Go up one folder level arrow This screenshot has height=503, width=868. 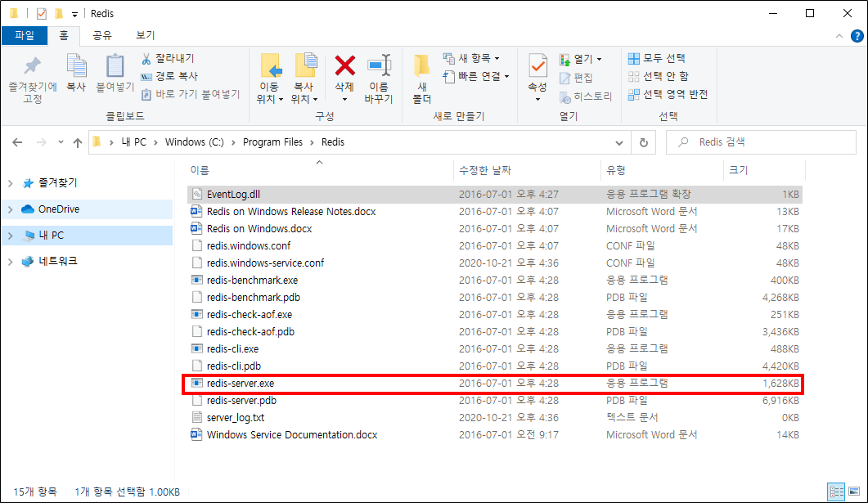pos(78,143)
